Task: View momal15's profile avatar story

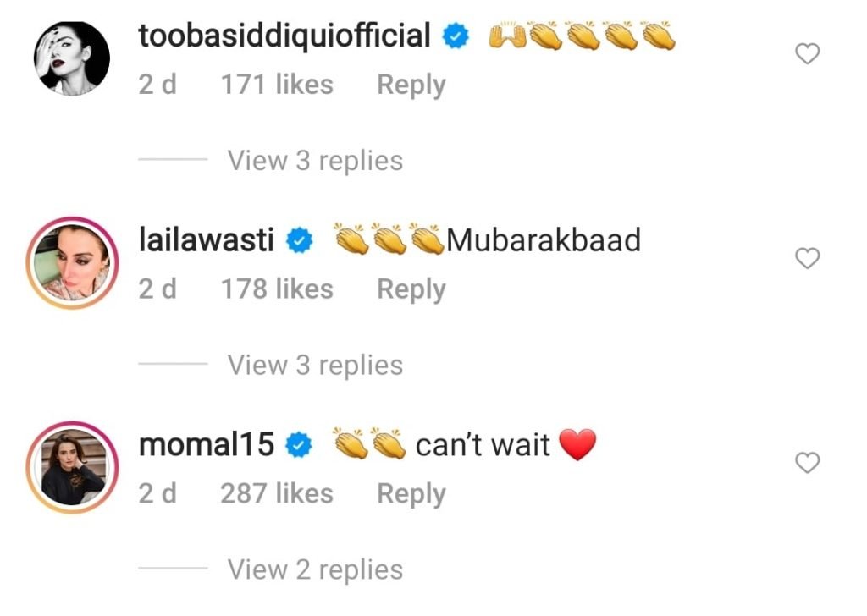Action: [72, 467]
